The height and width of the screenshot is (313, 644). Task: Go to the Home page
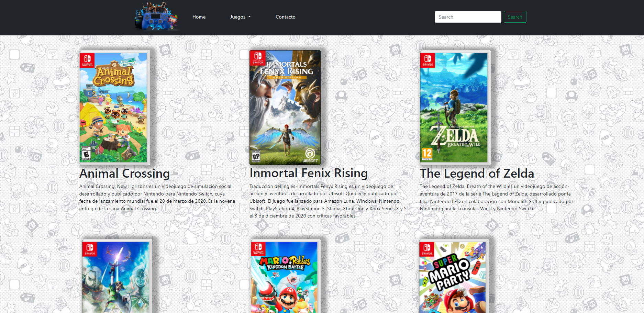[x=199, y=17]
